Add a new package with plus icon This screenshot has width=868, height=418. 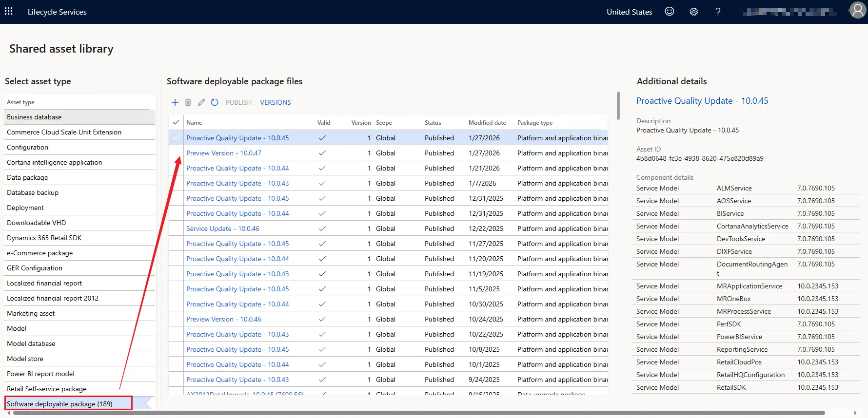175,102
